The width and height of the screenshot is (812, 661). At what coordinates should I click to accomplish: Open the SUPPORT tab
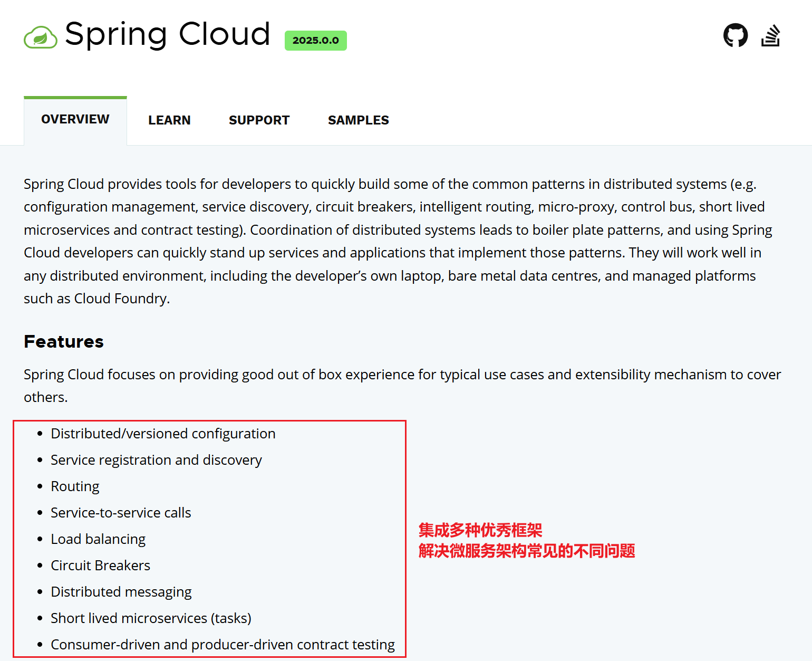(259, 120)
